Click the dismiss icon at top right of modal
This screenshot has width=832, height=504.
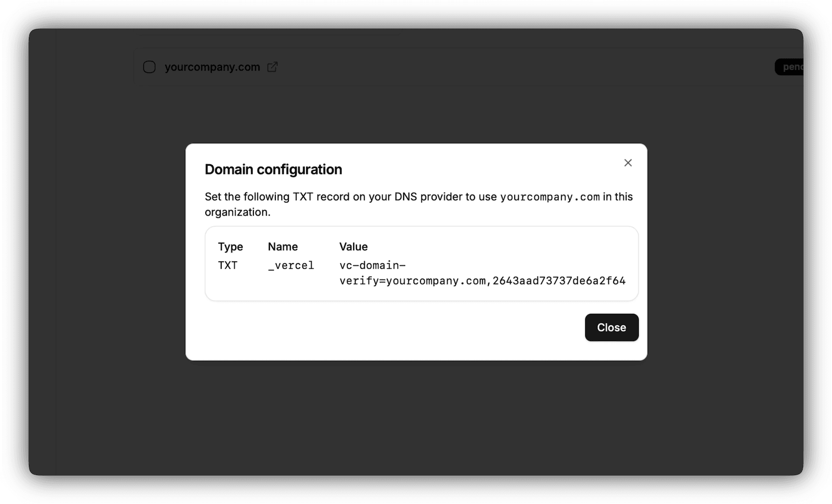click(628, 162)
